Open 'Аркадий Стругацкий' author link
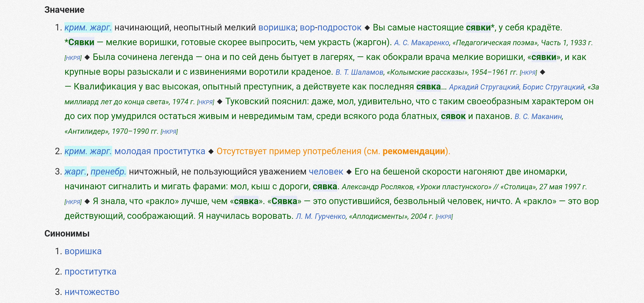Image resolution: width=644 pixels, height=303 pixels. [x=484, y=87]
